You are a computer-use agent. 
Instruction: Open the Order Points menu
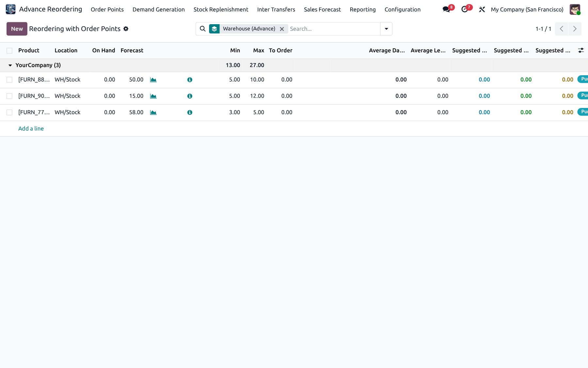pyautogui.click(x=107, y=9)
